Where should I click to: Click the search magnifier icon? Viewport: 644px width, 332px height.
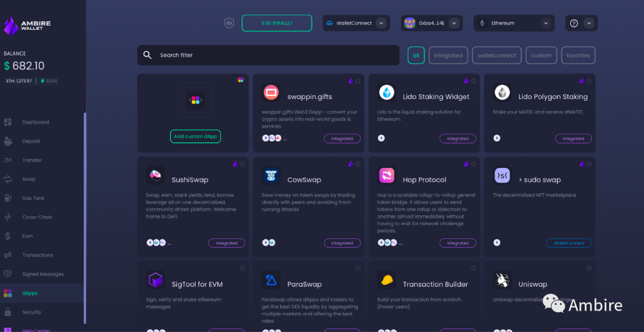pyautogui.click(x=147, y=55)
